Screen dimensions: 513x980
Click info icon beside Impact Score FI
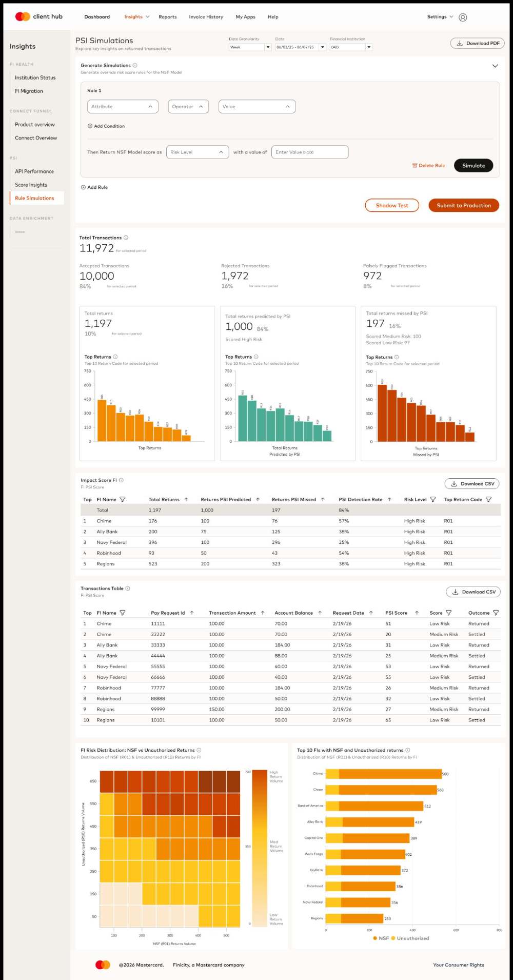[x=121, y=480]
